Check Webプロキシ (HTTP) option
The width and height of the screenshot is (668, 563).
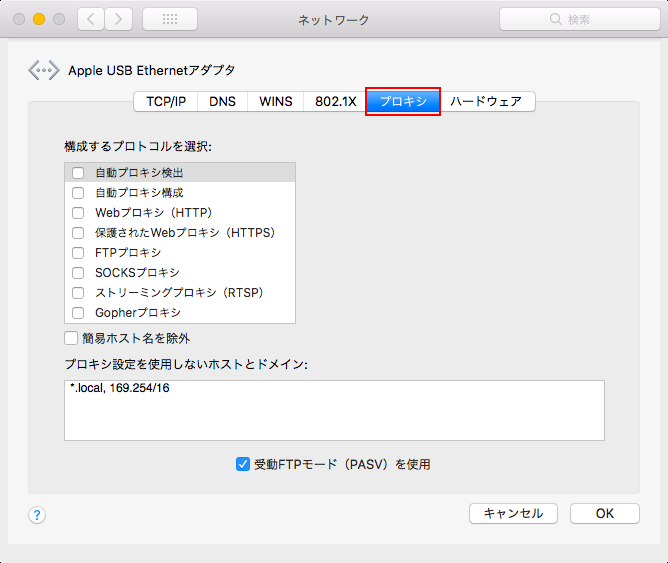click(78, 213)
